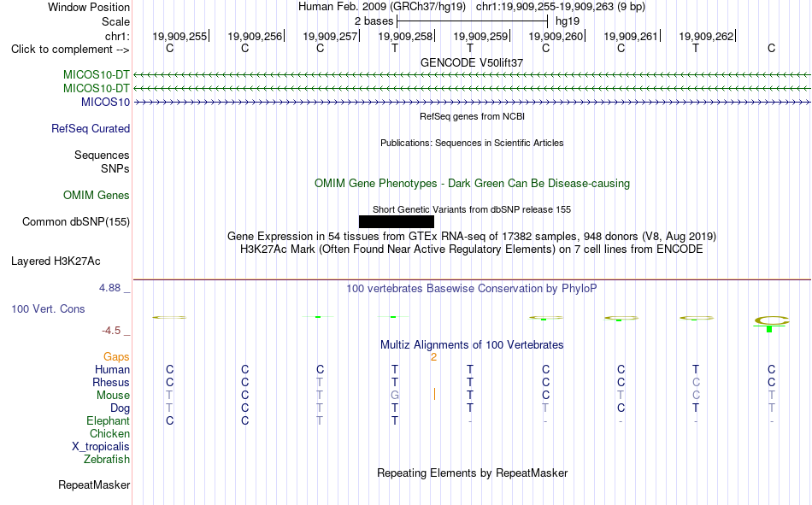
Task: Click the Scale label
Action: coord(116,21)
